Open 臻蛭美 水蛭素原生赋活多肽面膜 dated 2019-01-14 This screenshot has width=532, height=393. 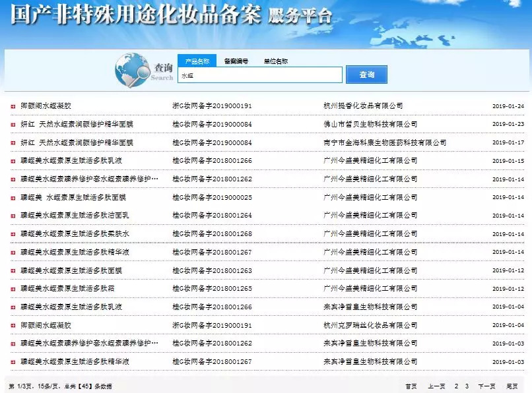coord(73,197)
